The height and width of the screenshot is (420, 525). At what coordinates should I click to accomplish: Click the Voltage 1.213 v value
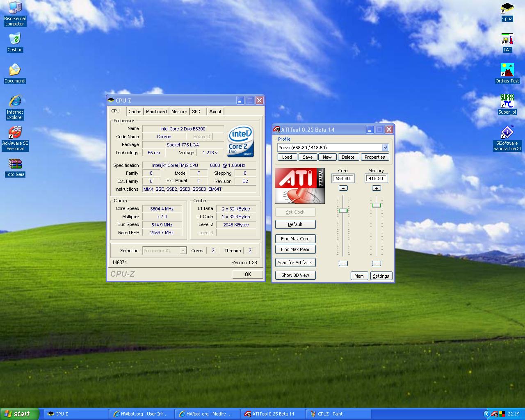[x=210, y=153]
